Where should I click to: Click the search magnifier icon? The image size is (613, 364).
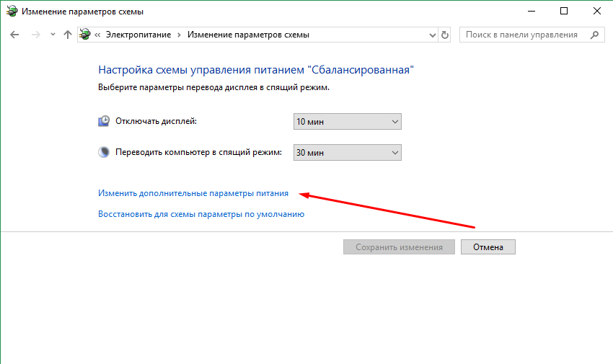point(595,35)
